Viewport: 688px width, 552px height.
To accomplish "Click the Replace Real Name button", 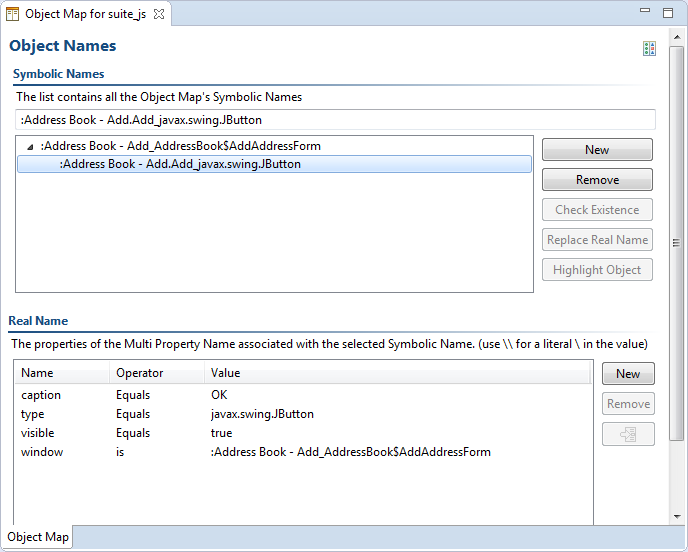I will click(597, 240).
